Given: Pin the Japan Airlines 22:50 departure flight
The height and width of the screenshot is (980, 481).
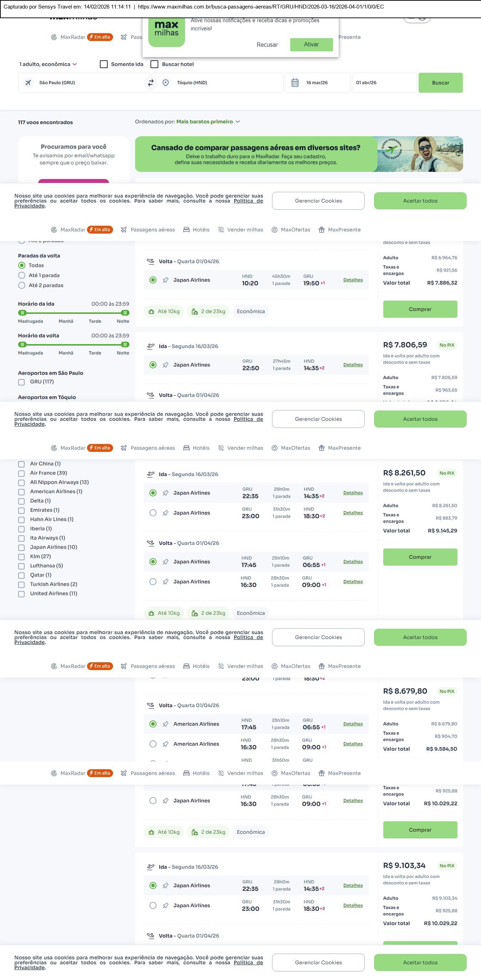Looking at the screenshot, I should (165, 365).
